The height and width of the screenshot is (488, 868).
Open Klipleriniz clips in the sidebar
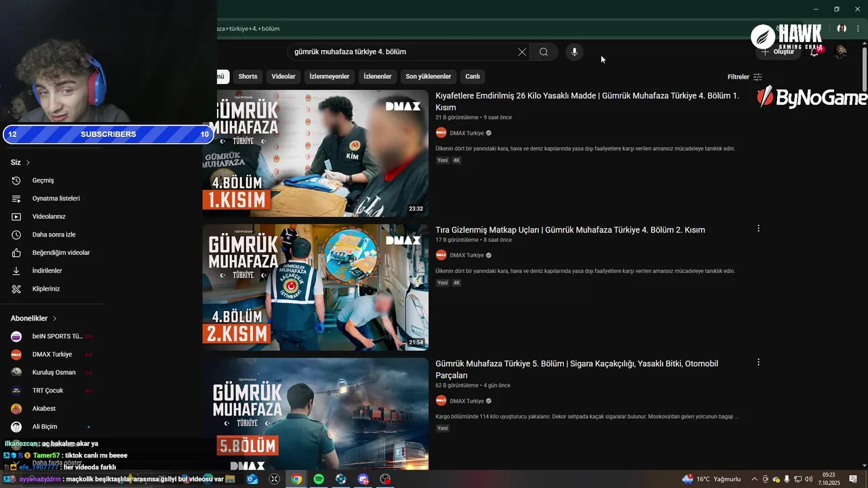(46, 289)
